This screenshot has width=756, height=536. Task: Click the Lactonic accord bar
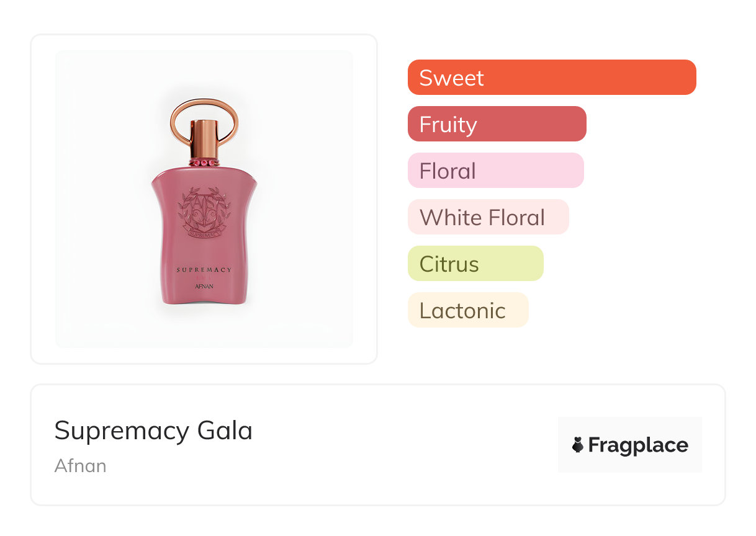coord(467,310)
